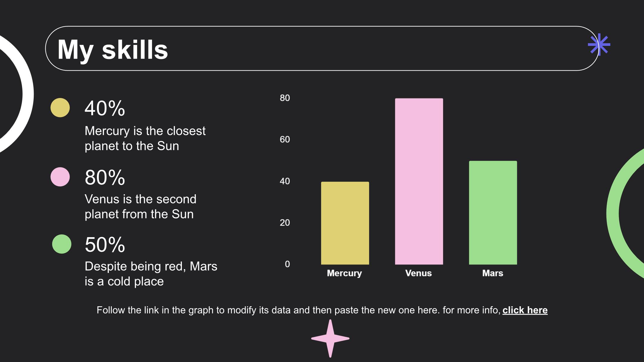Open the 'click here' link
The width and height of the screenshot is (644, 362).
(525, 310)
